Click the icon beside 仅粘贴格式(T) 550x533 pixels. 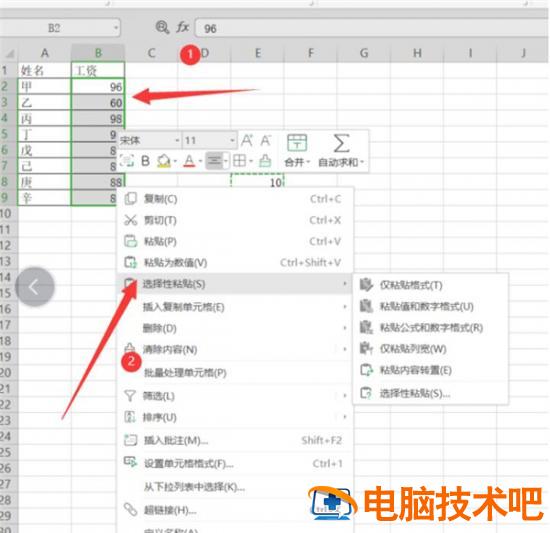pos(366,285)
